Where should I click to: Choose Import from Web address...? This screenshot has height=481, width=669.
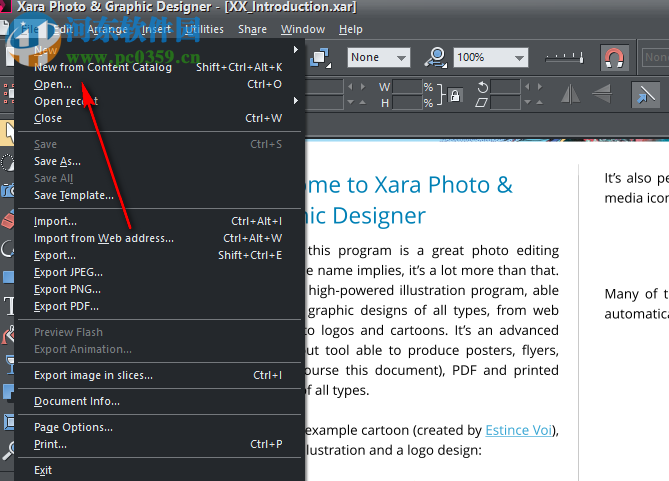pos(158,238)
